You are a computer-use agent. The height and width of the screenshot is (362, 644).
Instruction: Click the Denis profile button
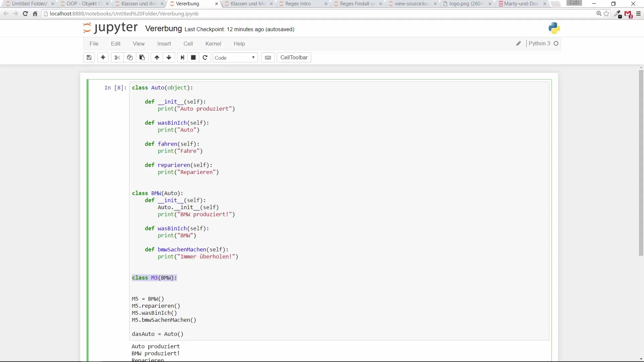click(x=574, y=3)
